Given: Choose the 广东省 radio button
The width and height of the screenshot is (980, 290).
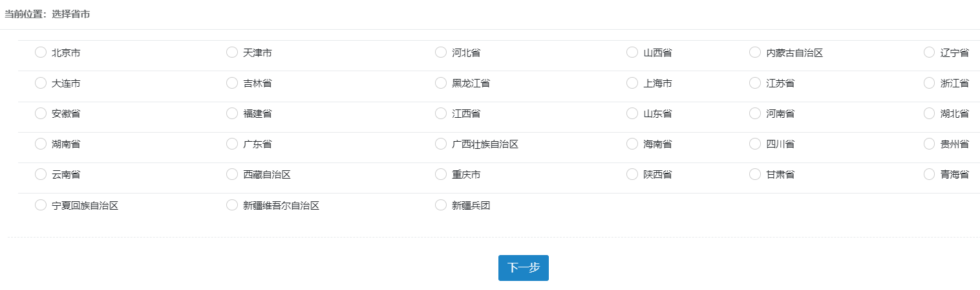Looking at the screenshot, I should 232,144.
